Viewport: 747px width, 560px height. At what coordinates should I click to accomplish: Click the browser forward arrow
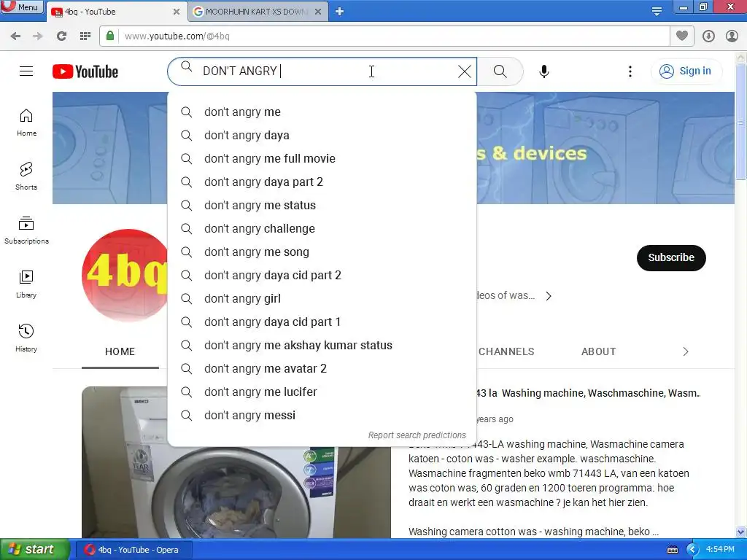[x=38, y=36]
